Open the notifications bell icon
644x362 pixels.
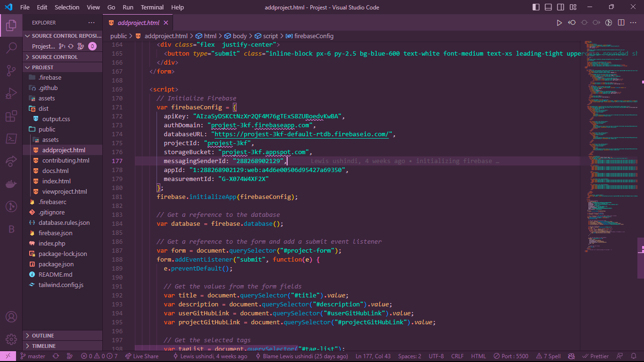pyautogui.click(x=635, y=356)
